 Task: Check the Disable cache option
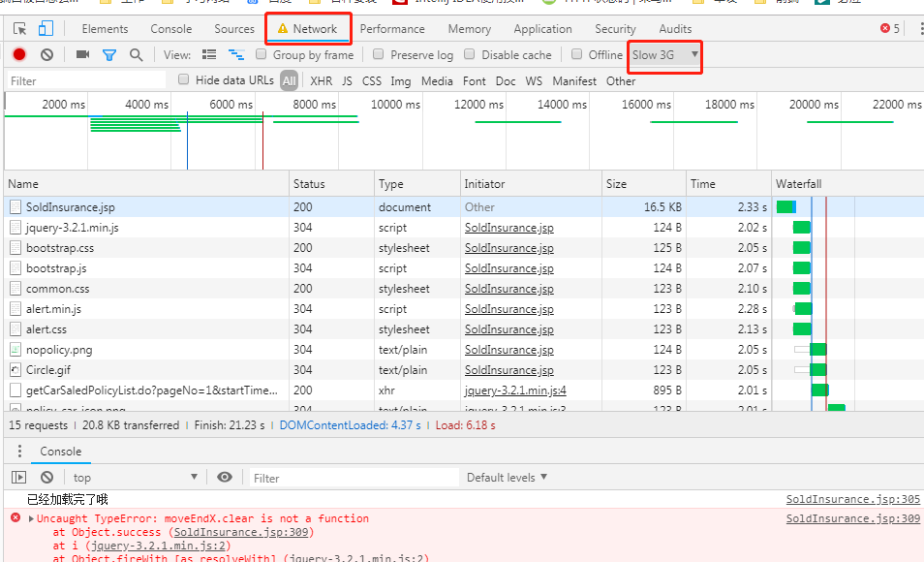469,54
